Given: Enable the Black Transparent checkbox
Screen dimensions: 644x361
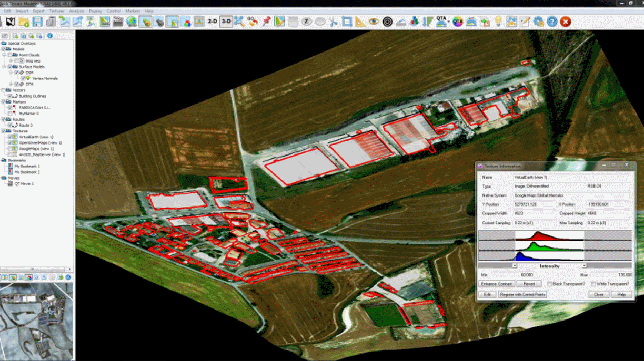Looking at the screenshot, I should (x=549, y=284).
